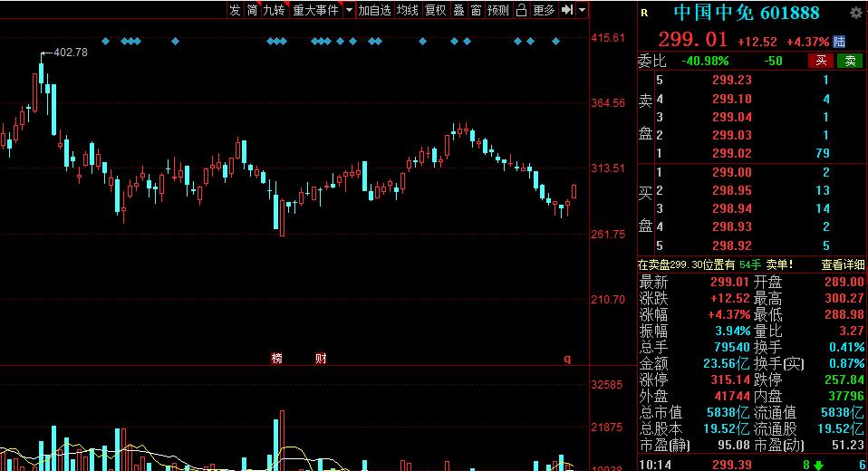
Task: Click the 卖单! alert text
Action: [x=779, y=265]
